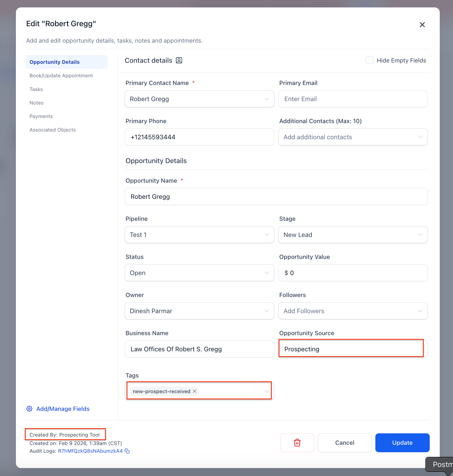Copy the audit log ID with copy icon
The width and height of the screenshot is (453, 476).
127,451
